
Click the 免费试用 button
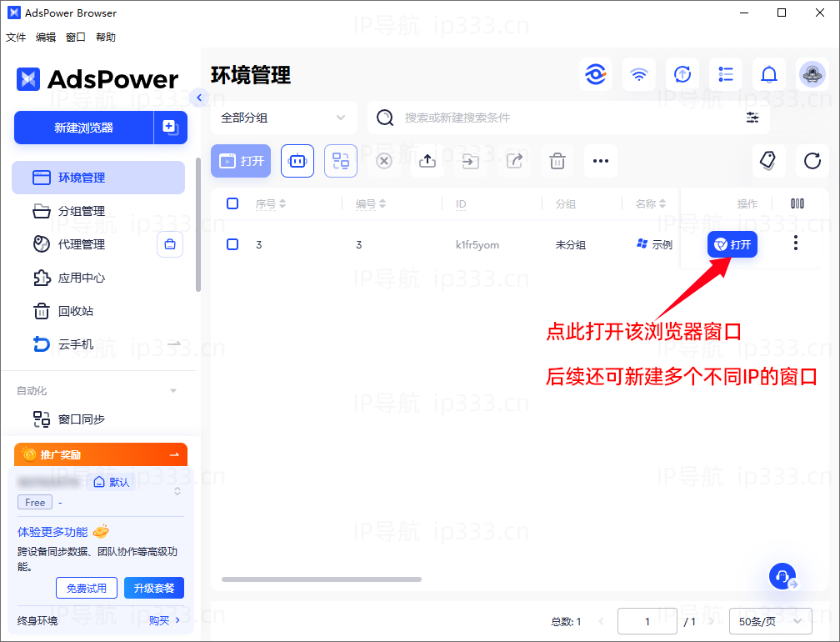tap(87, 588)
